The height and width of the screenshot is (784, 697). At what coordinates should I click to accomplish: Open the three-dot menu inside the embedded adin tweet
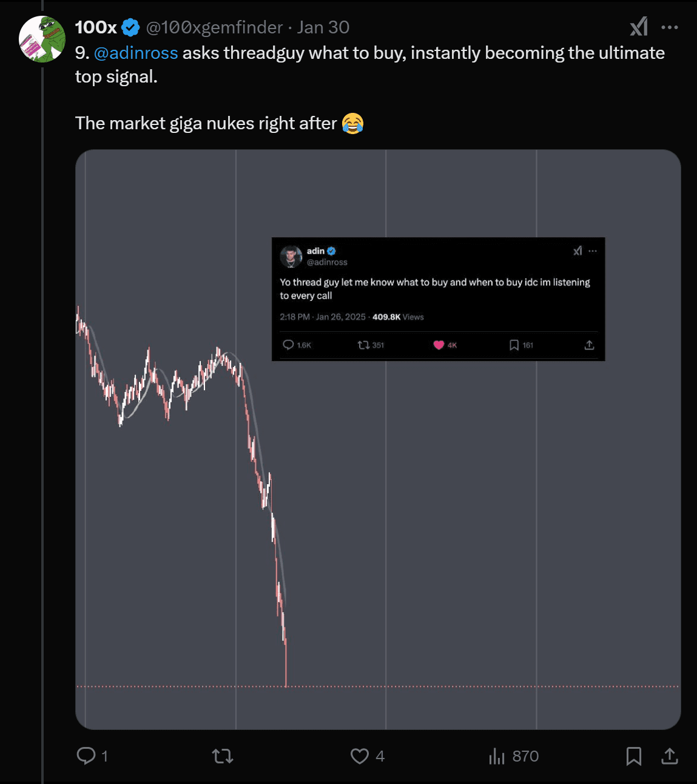pyautogui.click(x=592, y=251)
